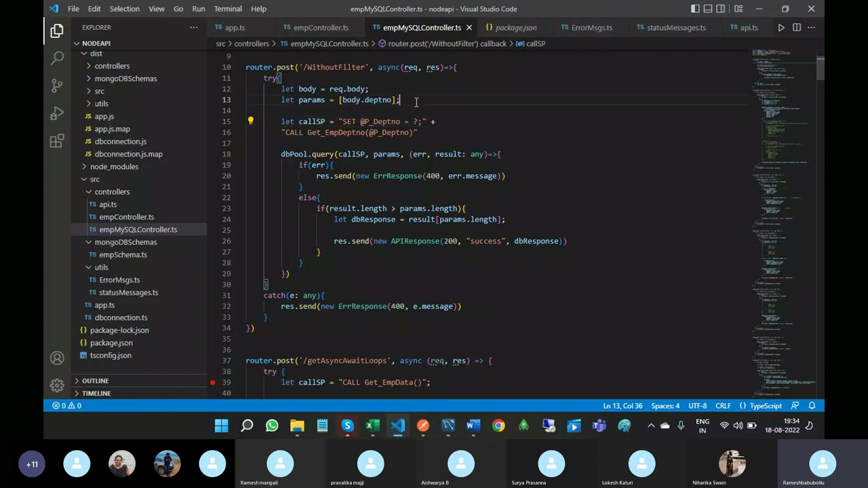Open the Extensions view
Viewport: 868px width, 488px height.
point(57,141)
